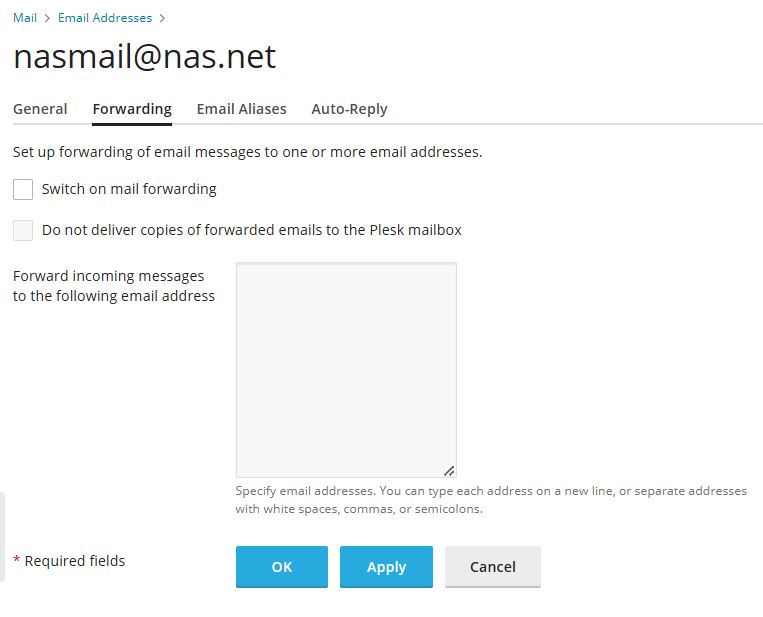
Task: Click the gray handle on left edge
Action: pyautogui.click(x=3, y=536)
